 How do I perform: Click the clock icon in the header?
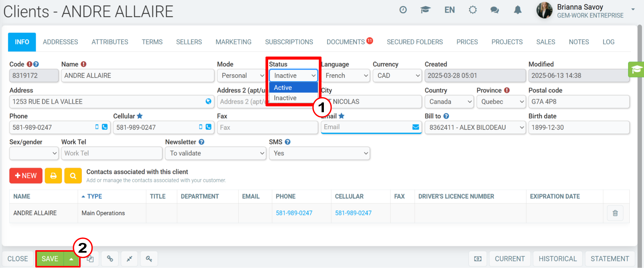403,10
